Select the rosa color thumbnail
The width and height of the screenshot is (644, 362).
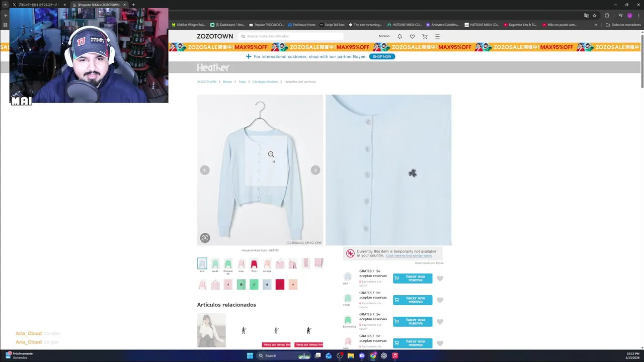[241, 263]
